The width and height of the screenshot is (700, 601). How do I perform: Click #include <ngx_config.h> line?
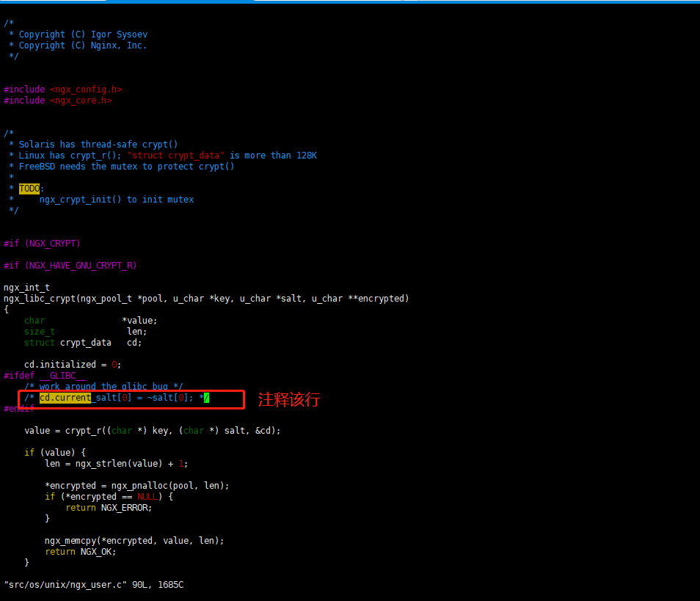tap(62, 90)
